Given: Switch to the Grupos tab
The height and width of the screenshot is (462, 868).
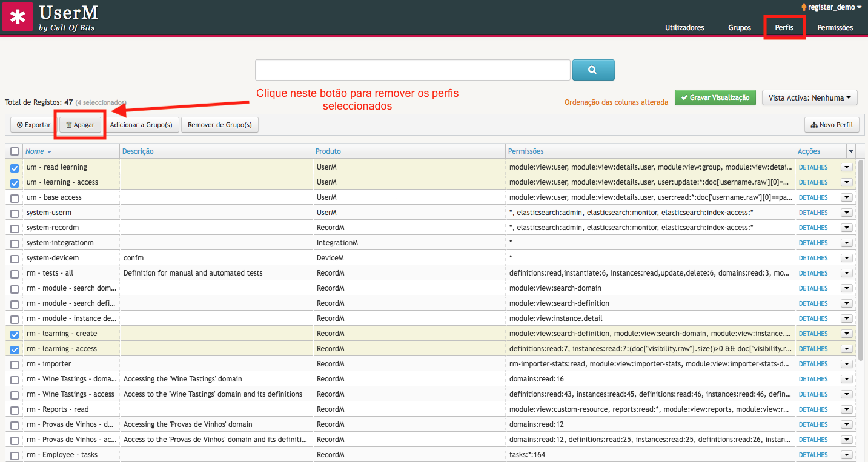Looking at the screenshot, I should [740, 28].
